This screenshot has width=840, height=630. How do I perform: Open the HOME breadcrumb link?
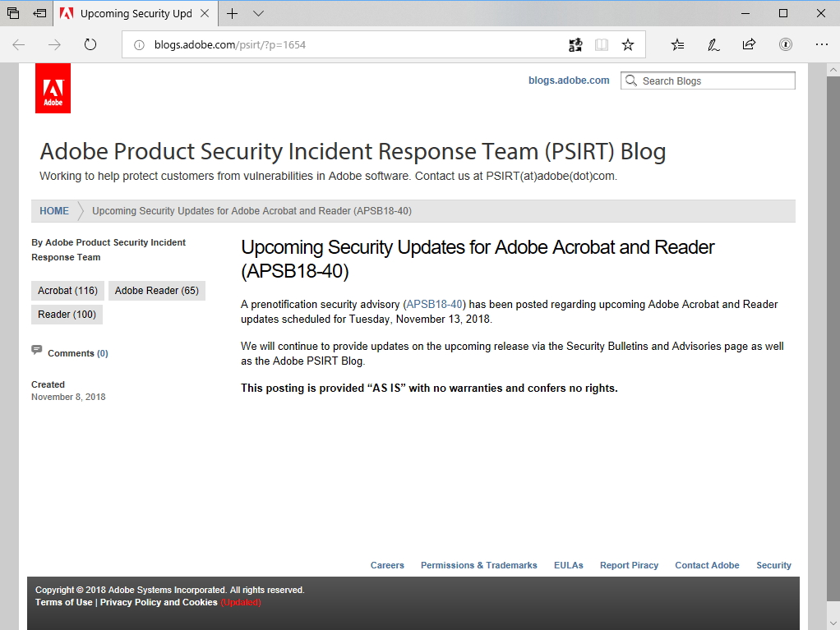pos(54,211)
